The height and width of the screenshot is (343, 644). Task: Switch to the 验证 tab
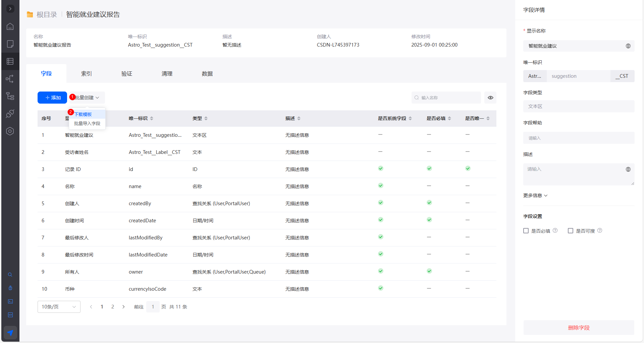click(127, 73)
